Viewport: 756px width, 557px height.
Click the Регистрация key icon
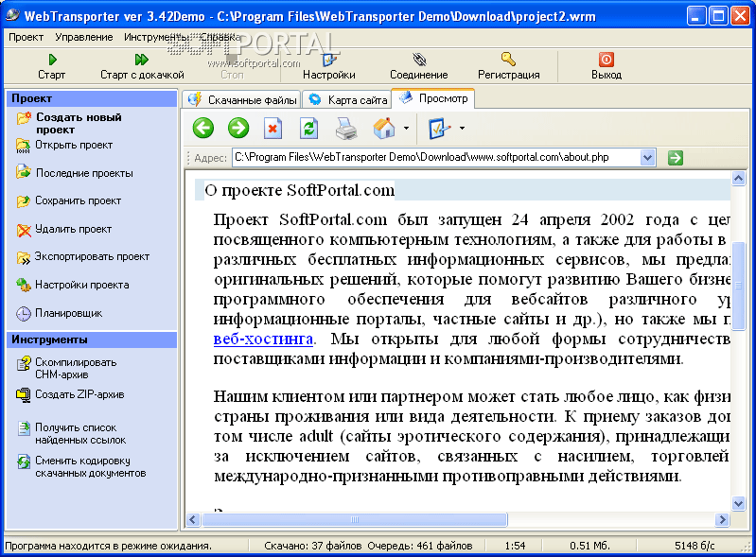pos(508,59)
